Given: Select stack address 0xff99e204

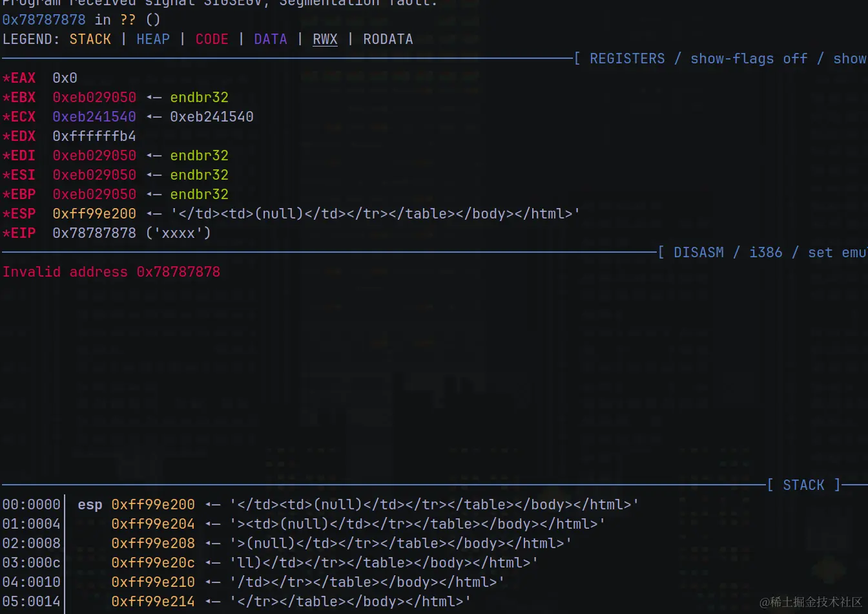Looking at the screenshot, I should point(153,524).
